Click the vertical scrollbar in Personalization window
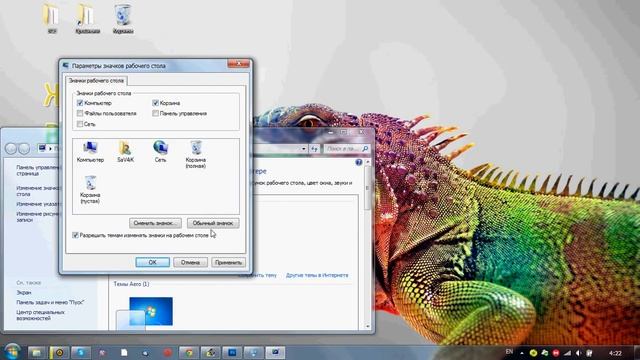This screenshot has height=360, width=640. pos(367,188)
